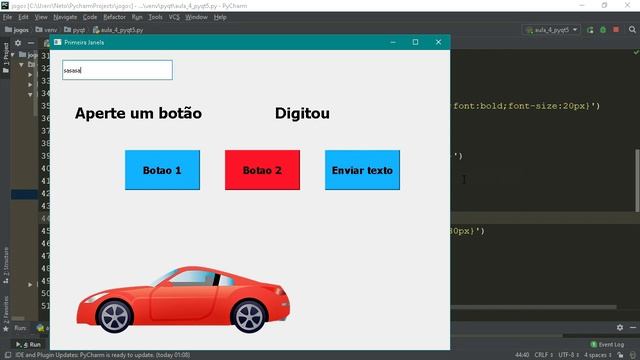Click the Enviar texto button
Screen dimensions: 640x360
coord(362,170)
